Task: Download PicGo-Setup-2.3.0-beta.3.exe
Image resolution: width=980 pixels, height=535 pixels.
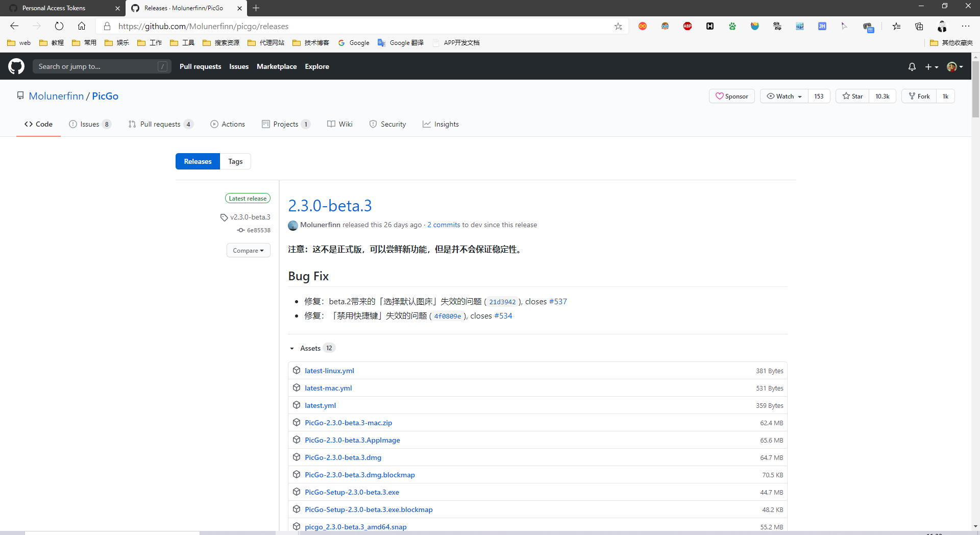Action: [x=352, y=492]
